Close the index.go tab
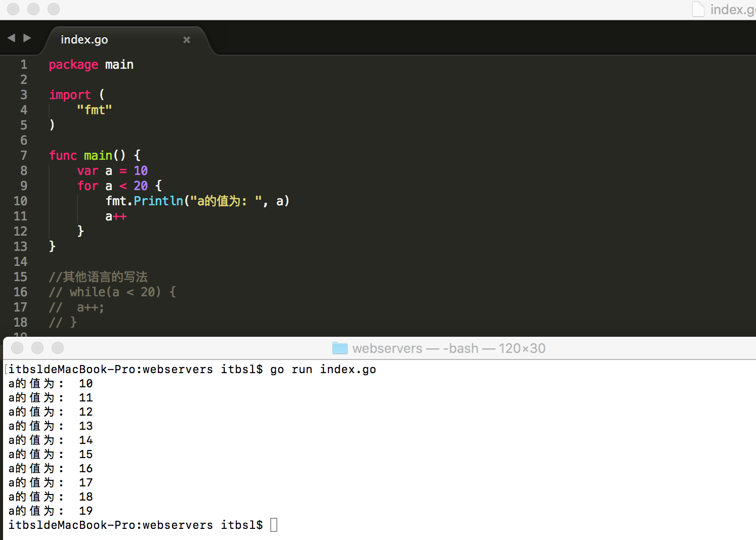 point(187,39)
